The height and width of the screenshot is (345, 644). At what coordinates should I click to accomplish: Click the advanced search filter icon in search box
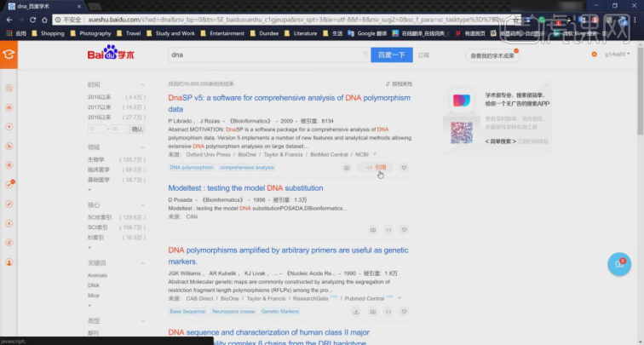(x=365, y=55)
